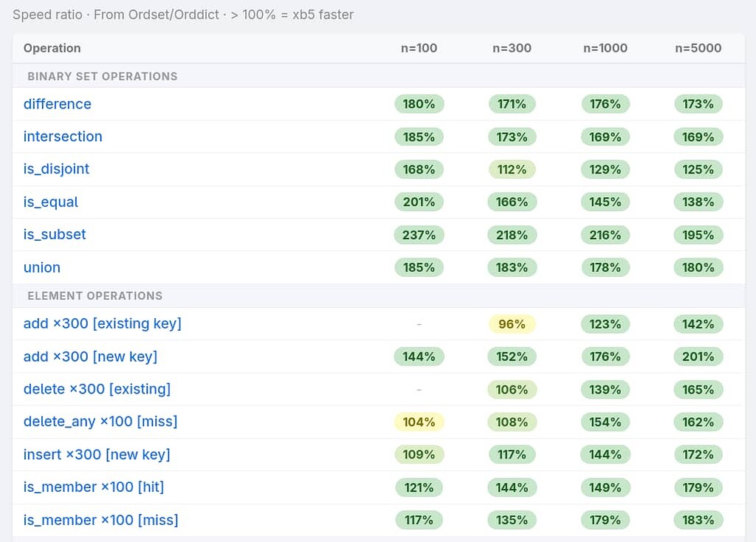Click the Binary Set Operations section header
The image size is (756, 542).
(103, 76)
